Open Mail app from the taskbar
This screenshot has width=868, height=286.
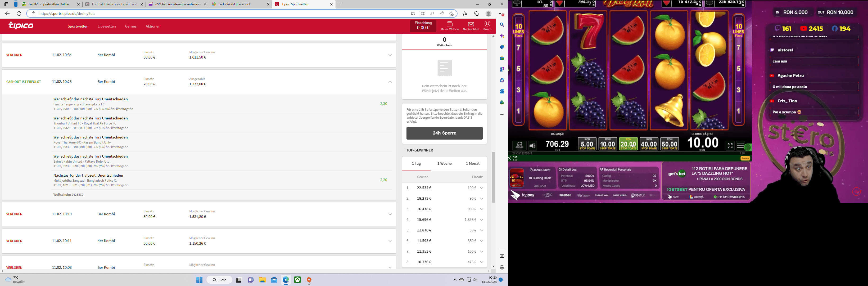[274, 280]
